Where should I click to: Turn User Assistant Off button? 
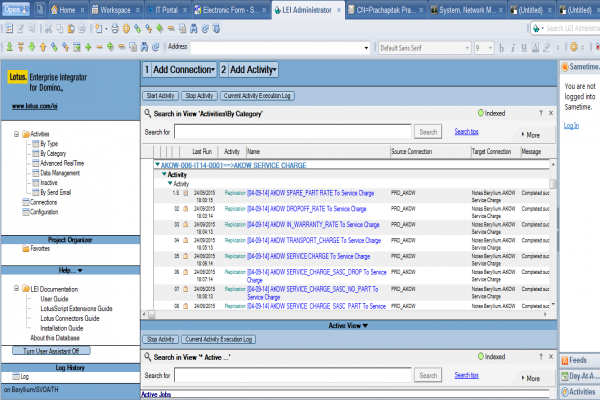(51, 351)
